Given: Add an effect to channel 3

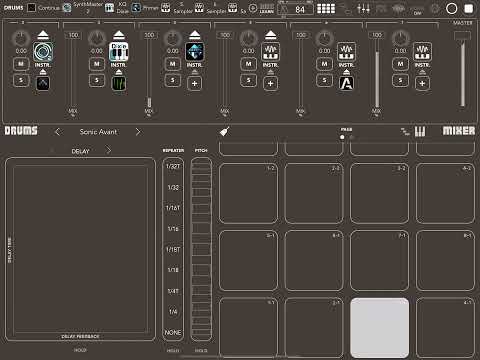Looking at the screenshot, I should [195, 83].
